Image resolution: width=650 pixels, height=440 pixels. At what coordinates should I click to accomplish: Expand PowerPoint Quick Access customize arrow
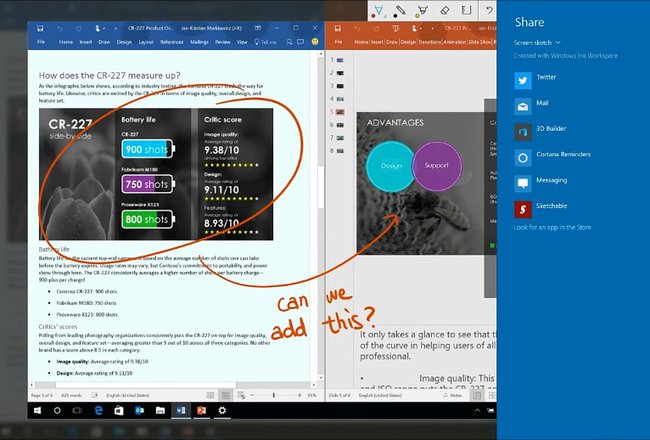pos(432,28)
